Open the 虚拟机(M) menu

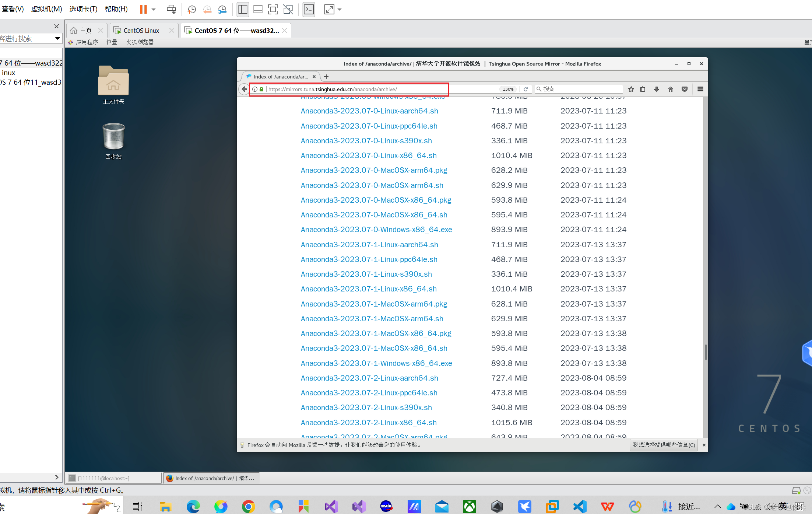pyautogui.click(x=46, y=9)
